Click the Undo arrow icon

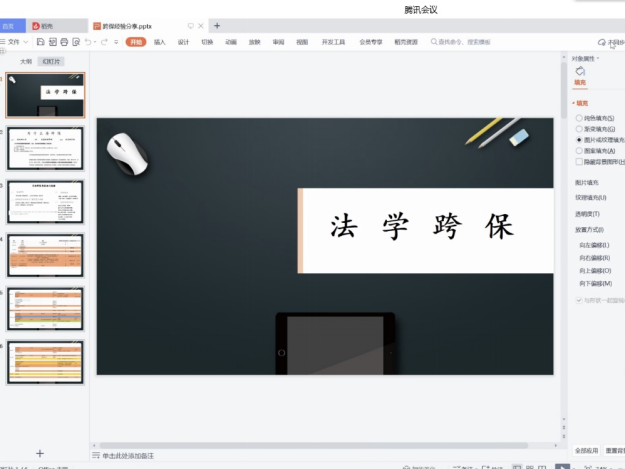click(x=88, y=42)
